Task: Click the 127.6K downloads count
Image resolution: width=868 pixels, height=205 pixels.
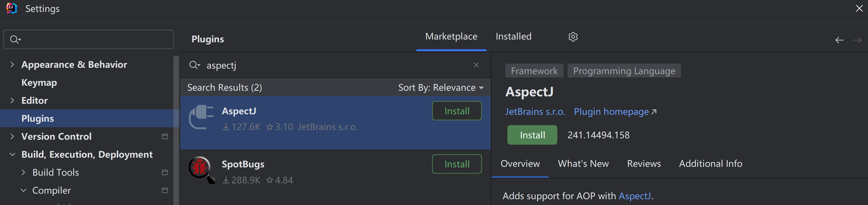Action: point(241,127)
